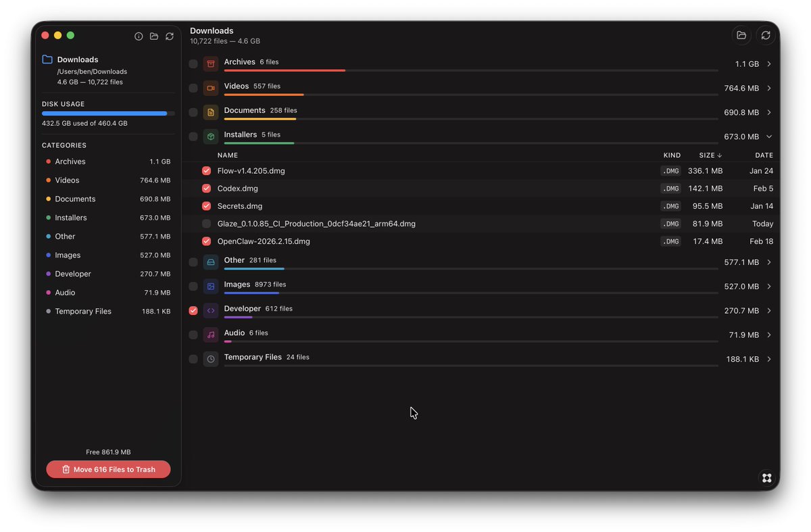Click the Secrets.dmg file name
The width and height of the screenshot is (811, 532).
[x=240, y=206]
